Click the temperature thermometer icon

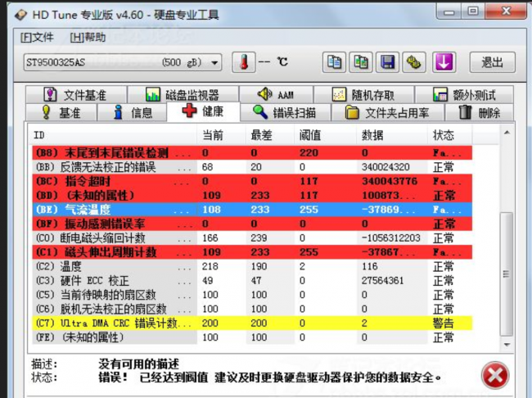click(x=243, y=62)
